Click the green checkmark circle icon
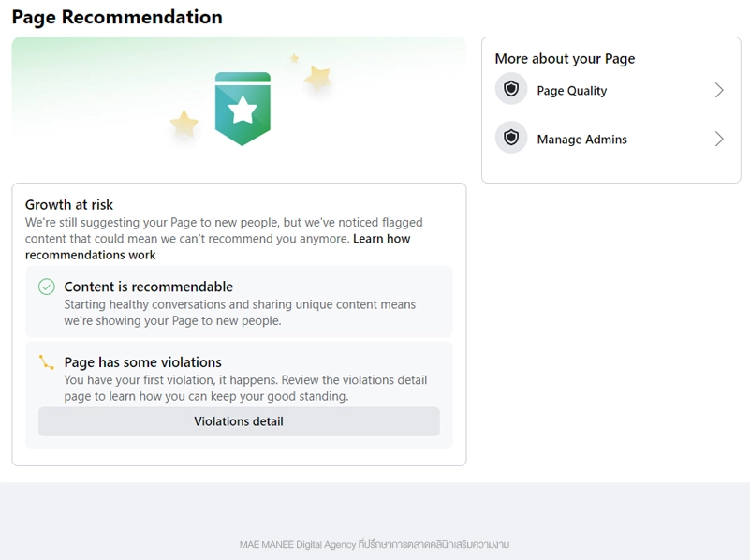Viewport: 750px width, 560px height. [x=46, y=287]
